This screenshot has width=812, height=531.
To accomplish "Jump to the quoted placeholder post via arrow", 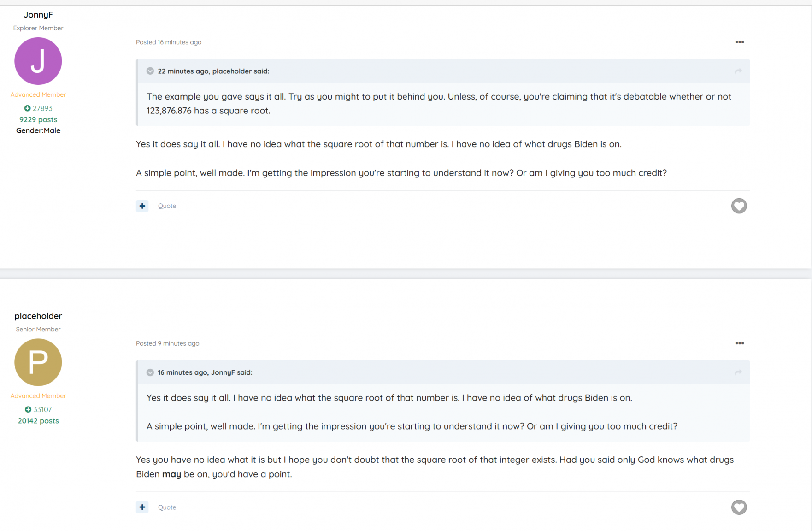I will coord(738,71).
